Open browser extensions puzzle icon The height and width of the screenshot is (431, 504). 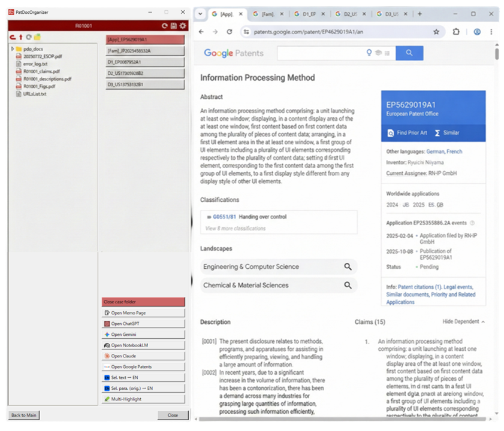(x=456, y=32)
